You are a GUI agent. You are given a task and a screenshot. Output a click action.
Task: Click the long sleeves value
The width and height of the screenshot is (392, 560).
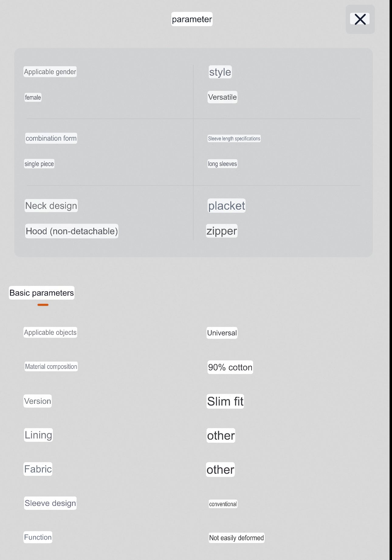point(222,164)
